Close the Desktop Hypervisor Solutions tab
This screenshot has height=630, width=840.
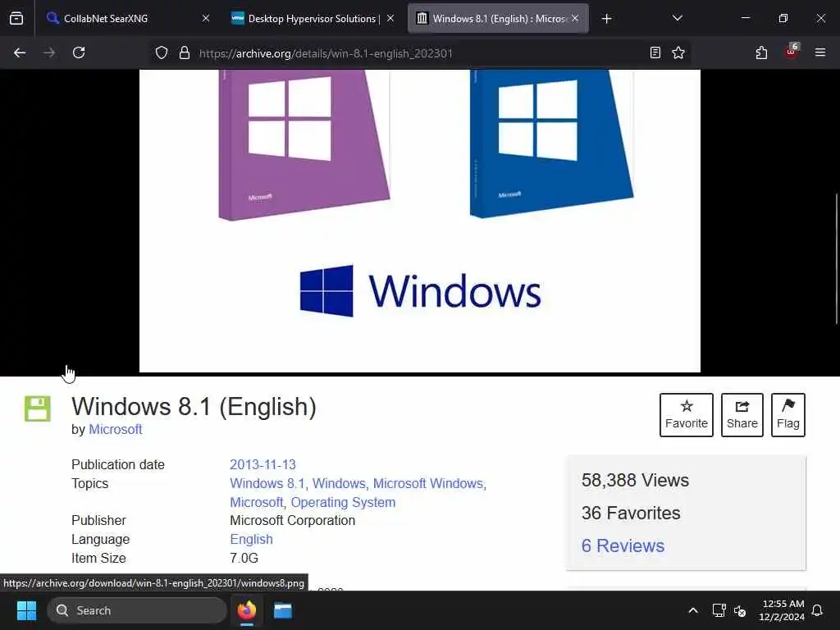[x=390, y=18]
